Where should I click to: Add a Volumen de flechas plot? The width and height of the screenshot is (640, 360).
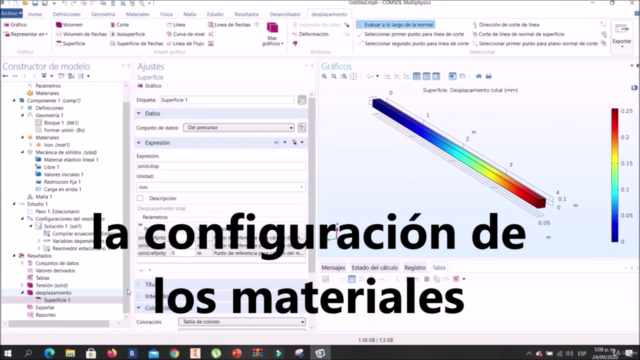click(x=81, y=34)
